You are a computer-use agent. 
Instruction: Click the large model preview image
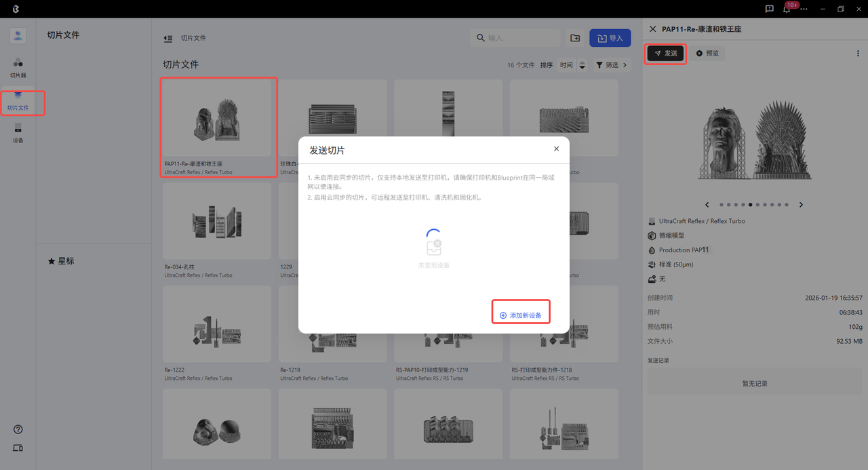click(754, 139)
